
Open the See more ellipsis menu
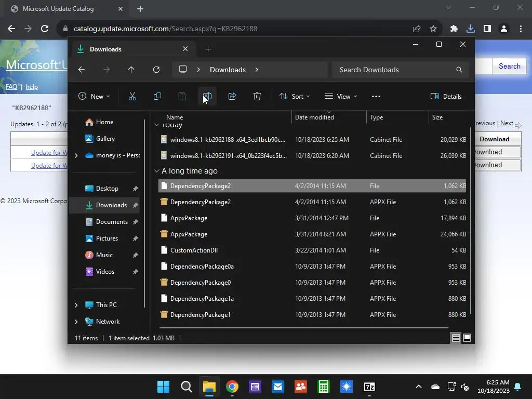376,96
